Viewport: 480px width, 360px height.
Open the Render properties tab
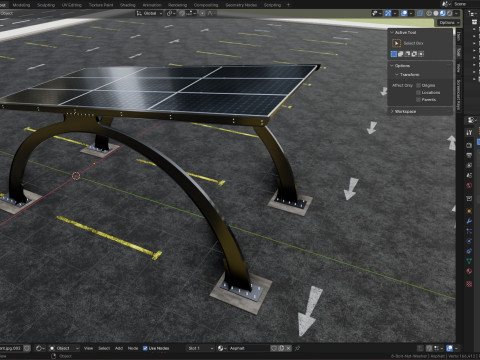pyautogui.click(x=469, y=145)
